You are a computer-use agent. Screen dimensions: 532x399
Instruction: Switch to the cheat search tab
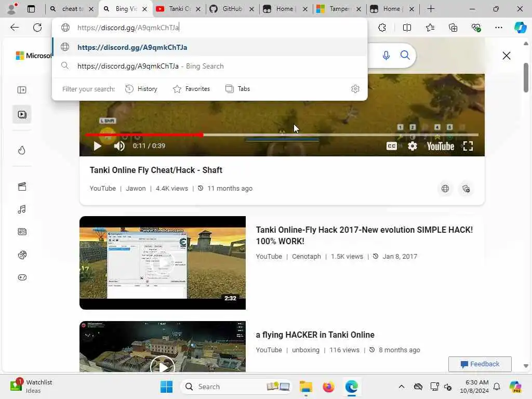71,9
